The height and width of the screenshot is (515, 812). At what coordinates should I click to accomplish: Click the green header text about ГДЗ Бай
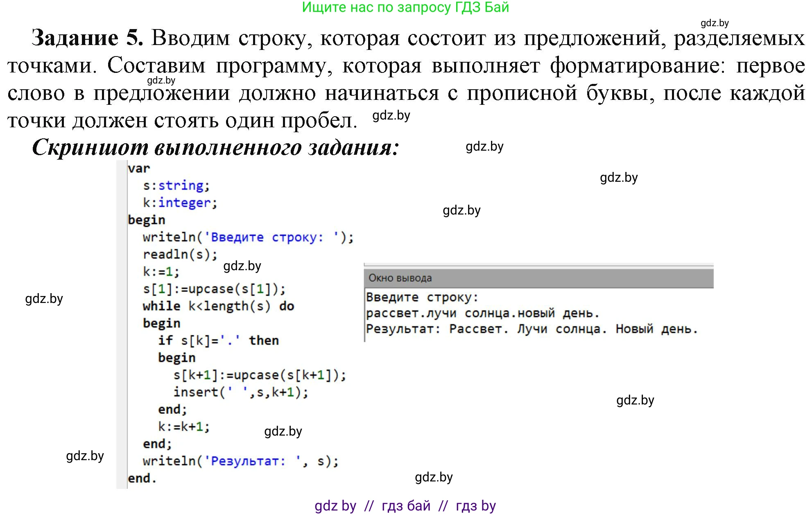405,7
